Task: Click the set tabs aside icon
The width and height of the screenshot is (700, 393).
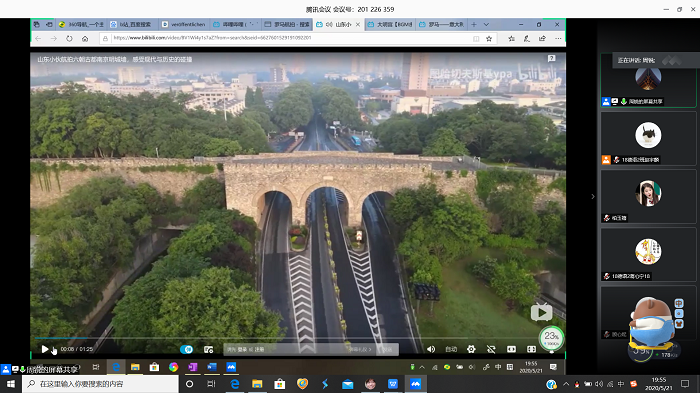Action: [x=49, y=25]
